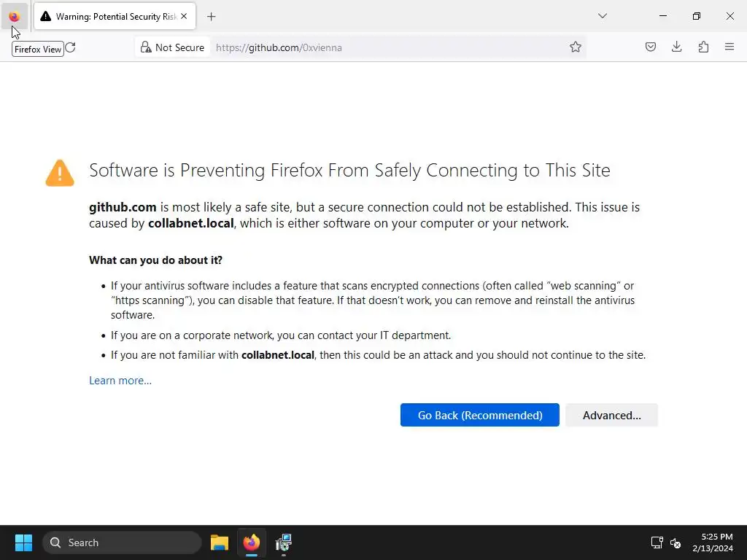Open the Downloads panel
Image resolution: width=747 pixels, height=560 pixels.
[x=677, y=47]
